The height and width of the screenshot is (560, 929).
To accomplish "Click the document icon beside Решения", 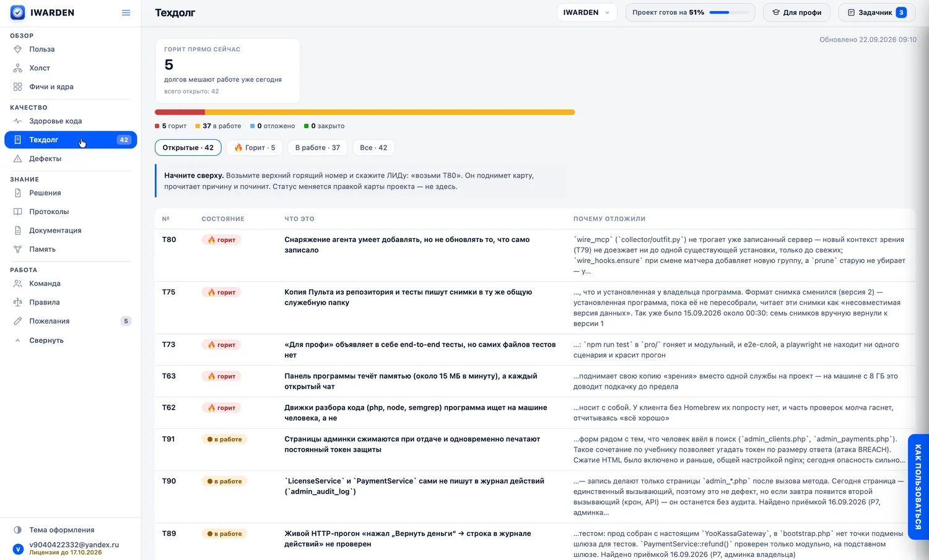I will coord(18,193).
